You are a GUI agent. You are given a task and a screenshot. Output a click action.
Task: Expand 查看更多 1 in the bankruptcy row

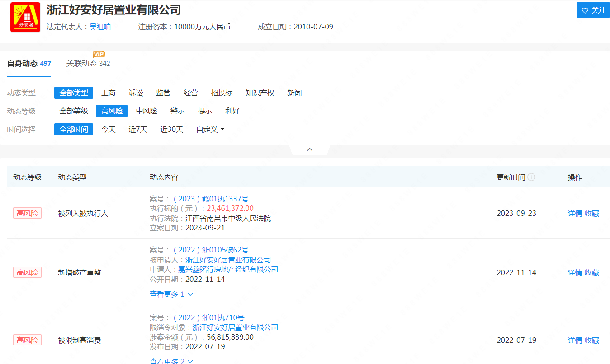[x=171, y=294]
